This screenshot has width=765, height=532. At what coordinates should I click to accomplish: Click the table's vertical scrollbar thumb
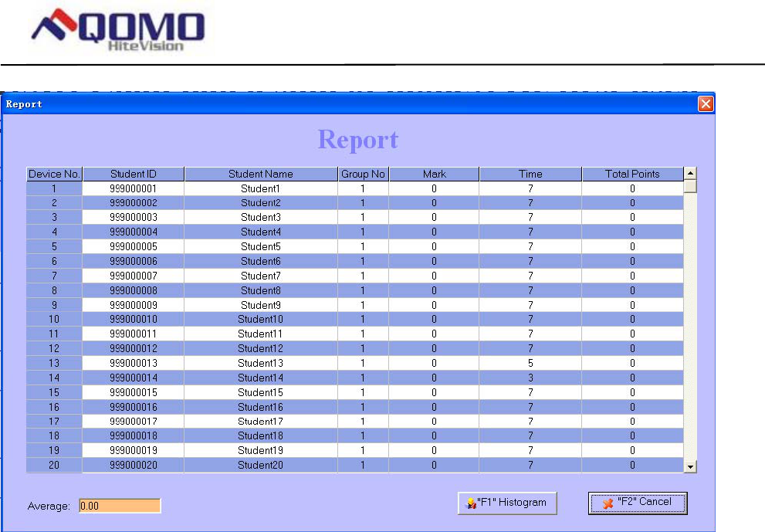pos(690,186)
